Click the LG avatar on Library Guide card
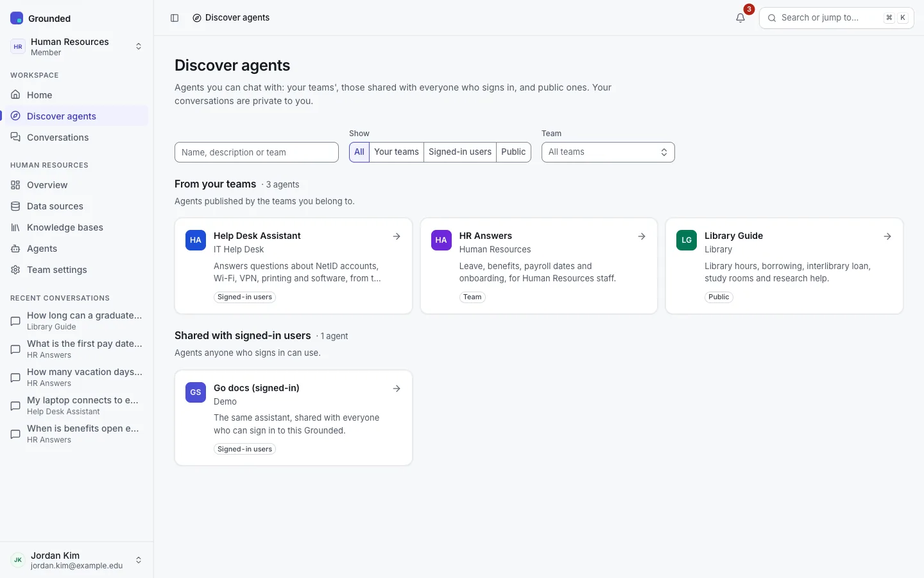Image resolution: width=924 pixels, height=578 pixels. pos(687,240)
